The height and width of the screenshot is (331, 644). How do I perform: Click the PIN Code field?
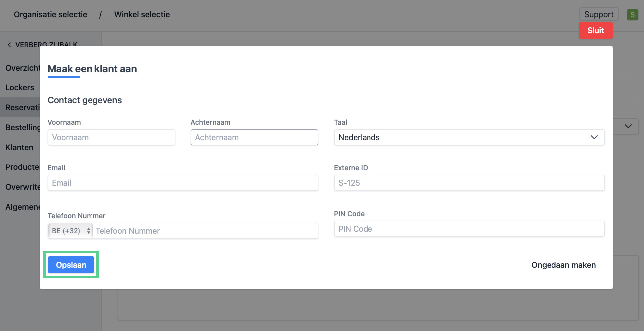pyautogui.click(x=468, y=229)
